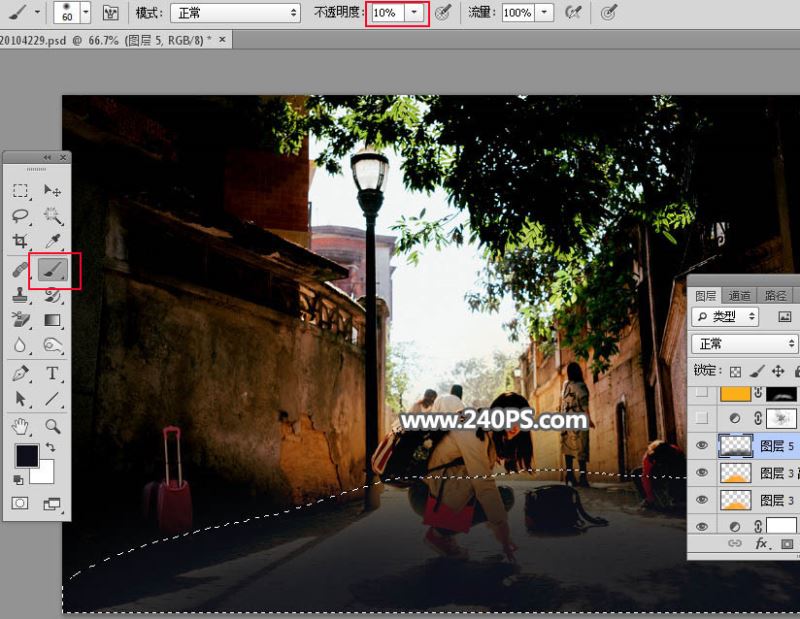This screenshot has height=619, width=800.
Task: Select the Brush tool in the toolbox
Action: coord(53,269)
